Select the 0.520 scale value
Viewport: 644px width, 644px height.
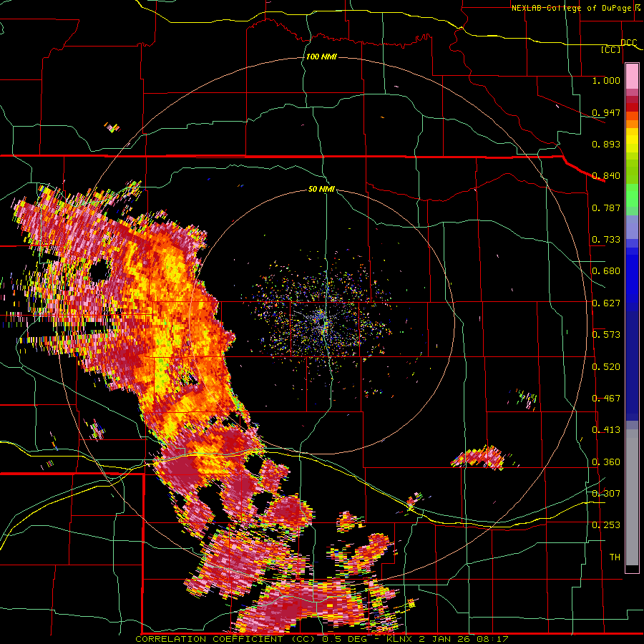(606, 367)
